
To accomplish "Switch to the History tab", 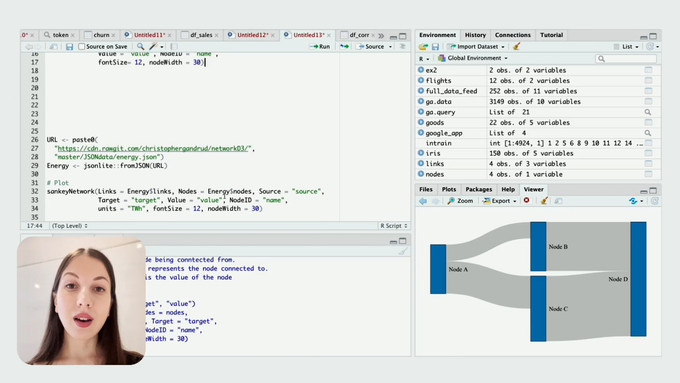I will (x=475, y=35).
